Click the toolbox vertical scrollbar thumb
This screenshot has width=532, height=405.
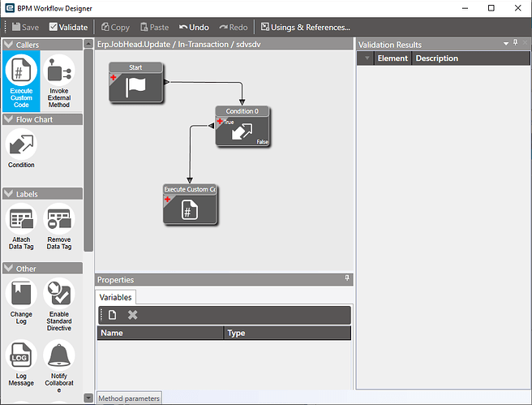click(x=88, y=150)
